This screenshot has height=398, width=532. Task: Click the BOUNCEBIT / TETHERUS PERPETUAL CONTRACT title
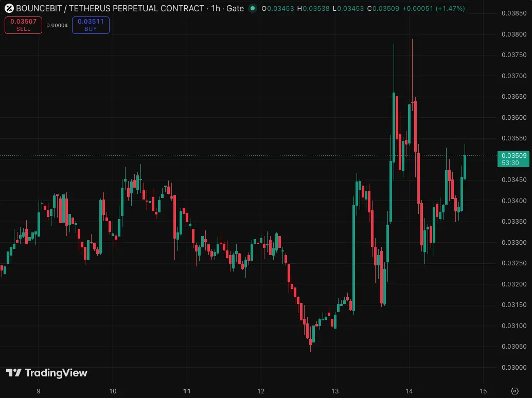click(110, 8)
